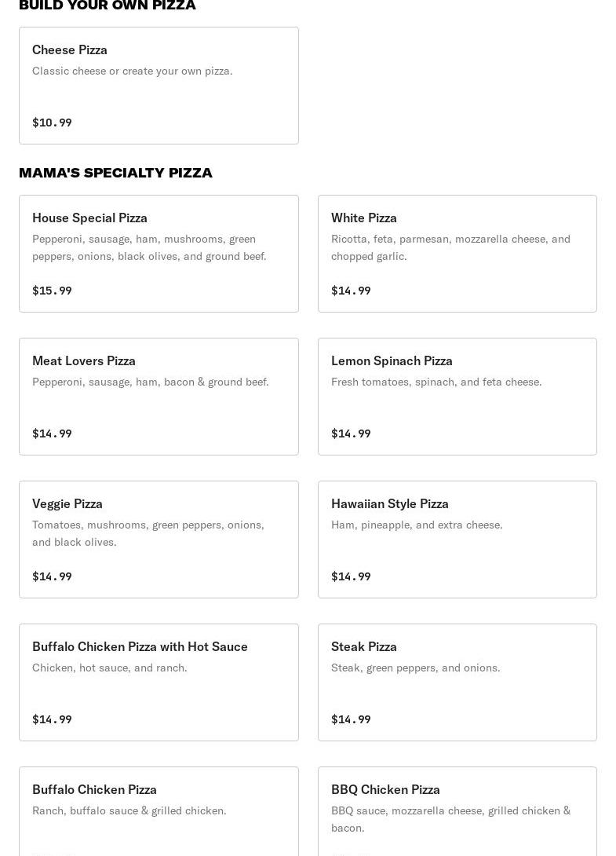Click the Mama's Specialty Pizza section heading

click(x=115, y=173)
